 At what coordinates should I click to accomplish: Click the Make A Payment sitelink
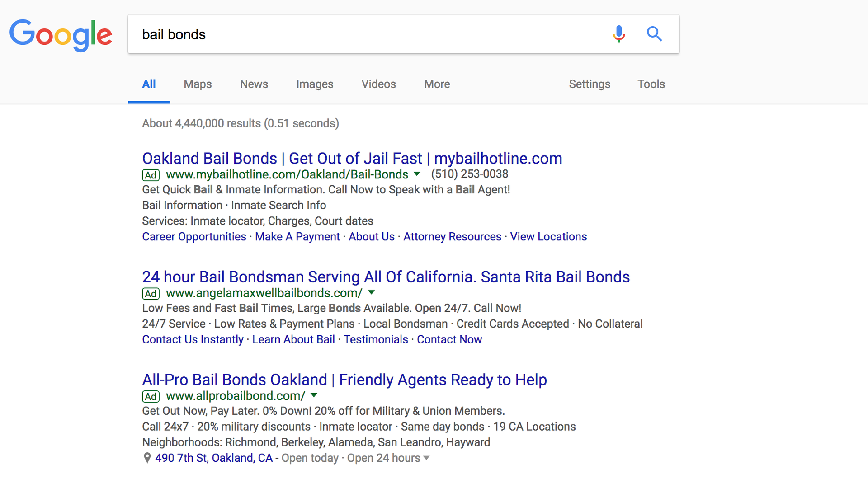pos(297,236)
